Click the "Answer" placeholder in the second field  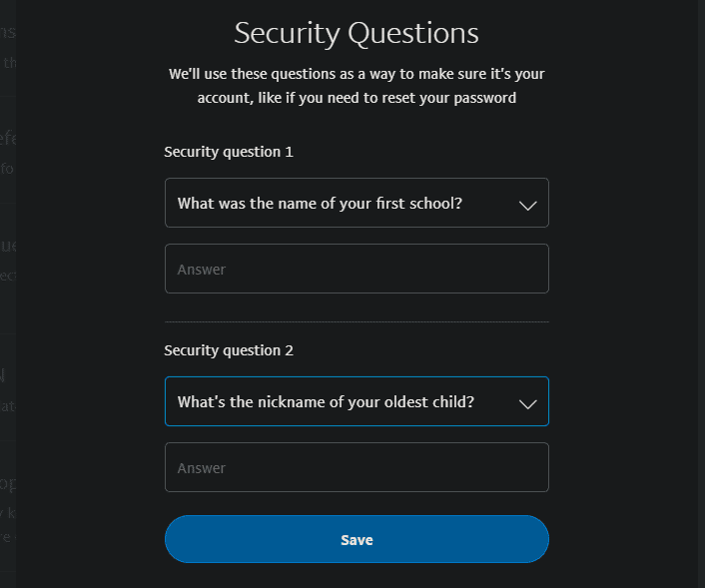[x=202, y=468]
